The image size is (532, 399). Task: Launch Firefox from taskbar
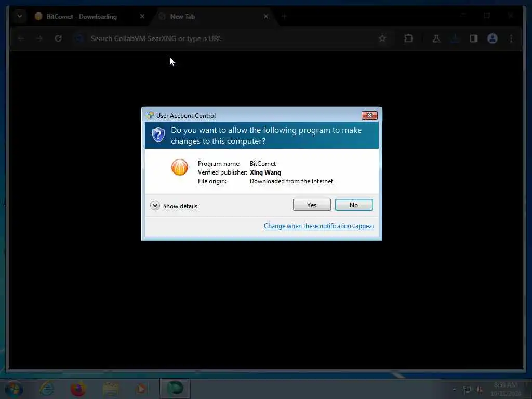(78, 389)
